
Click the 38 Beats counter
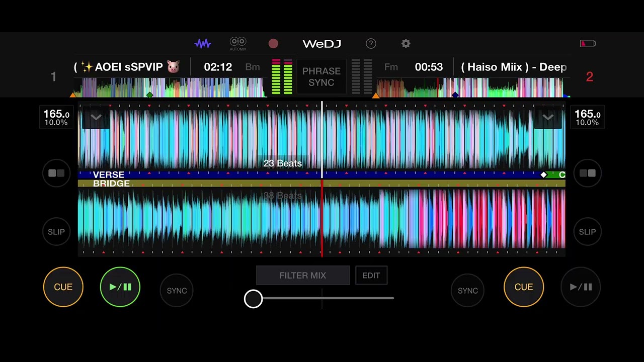[x=283, y=196]
